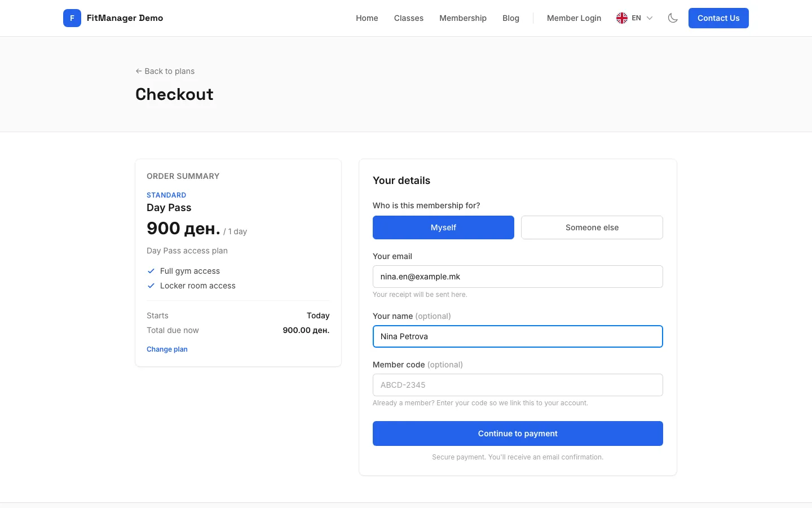
Task: Open the EN language dropdown
Action: 635,18
